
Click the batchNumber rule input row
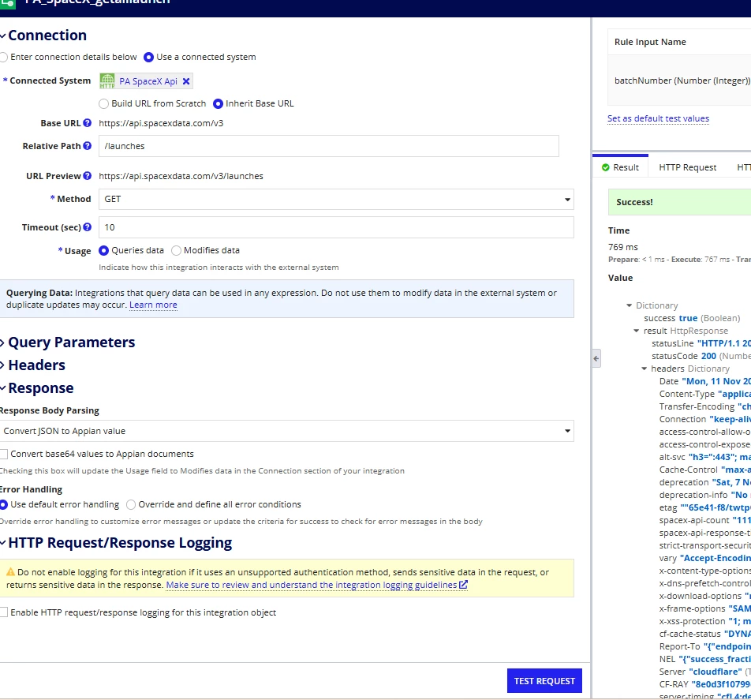pyautogui.click(x=679, y=80)
